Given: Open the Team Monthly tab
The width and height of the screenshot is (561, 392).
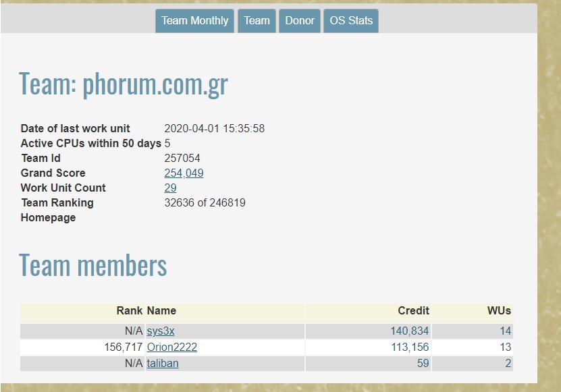Looking at the screenshot, I should (x=194, y=21).
